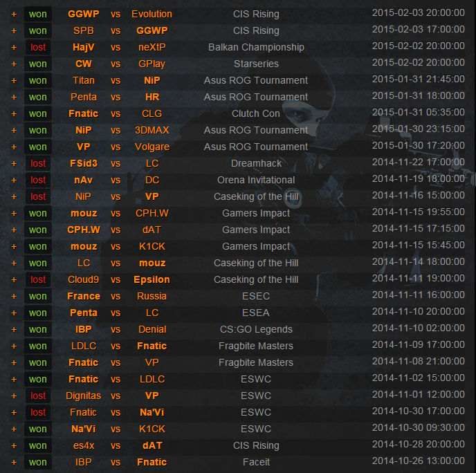This screenshot has height=473, width=476.
Task: Open team Evolution link
Action: click(x=152, y=14)
